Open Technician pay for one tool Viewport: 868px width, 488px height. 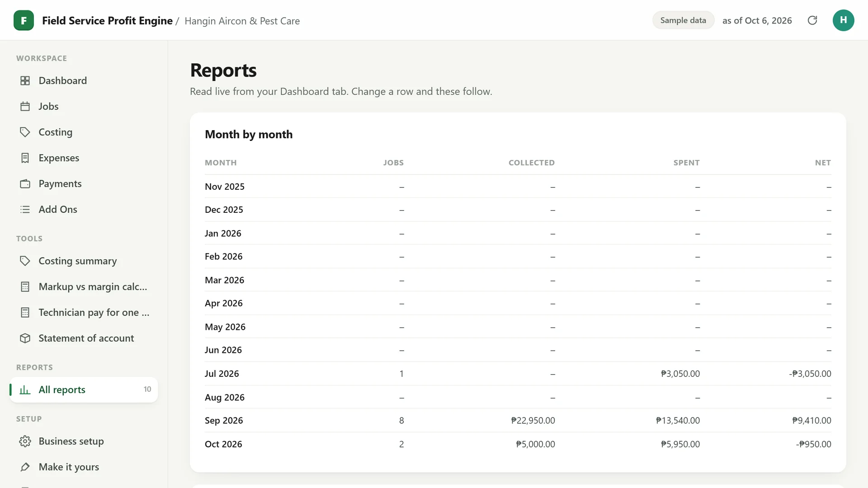[84, 312]
